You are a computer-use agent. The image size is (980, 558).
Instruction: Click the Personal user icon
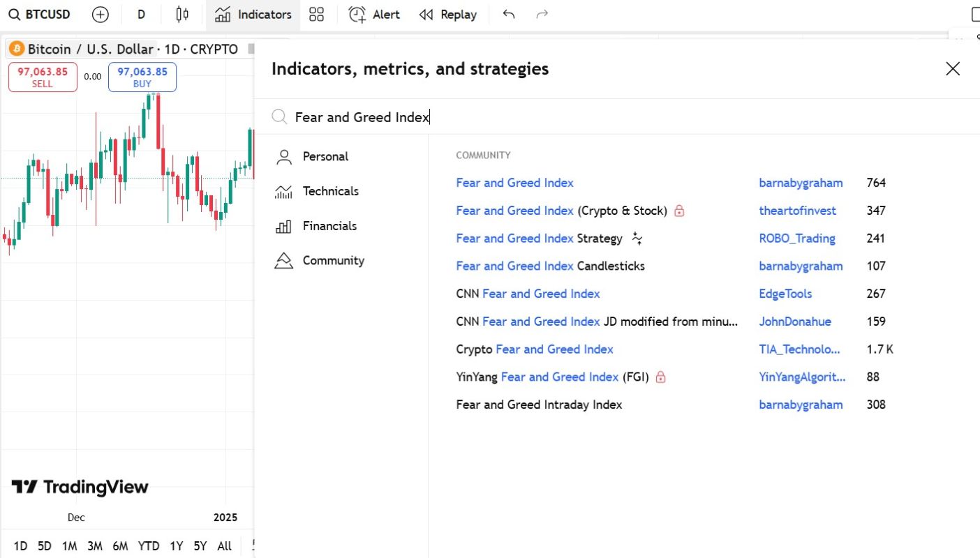click(283, 157)
